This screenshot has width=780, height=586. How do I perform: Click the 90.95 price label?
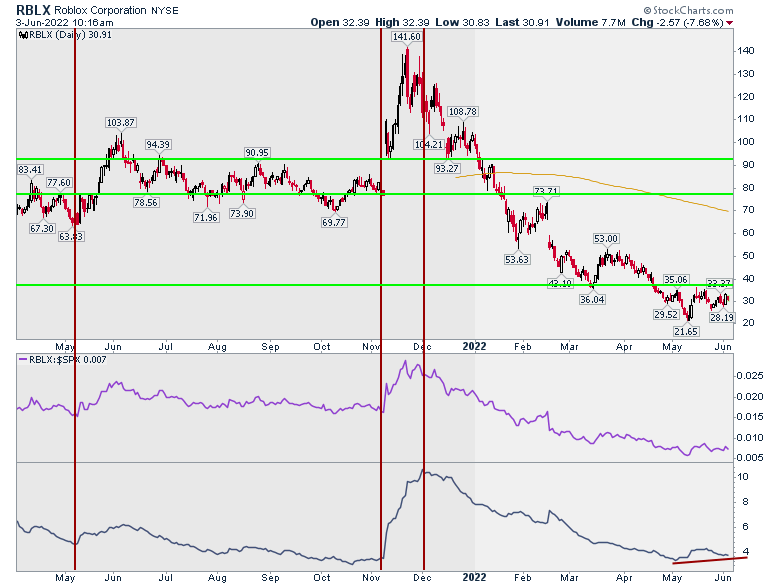pyautogui.click(x=257, y=153)
